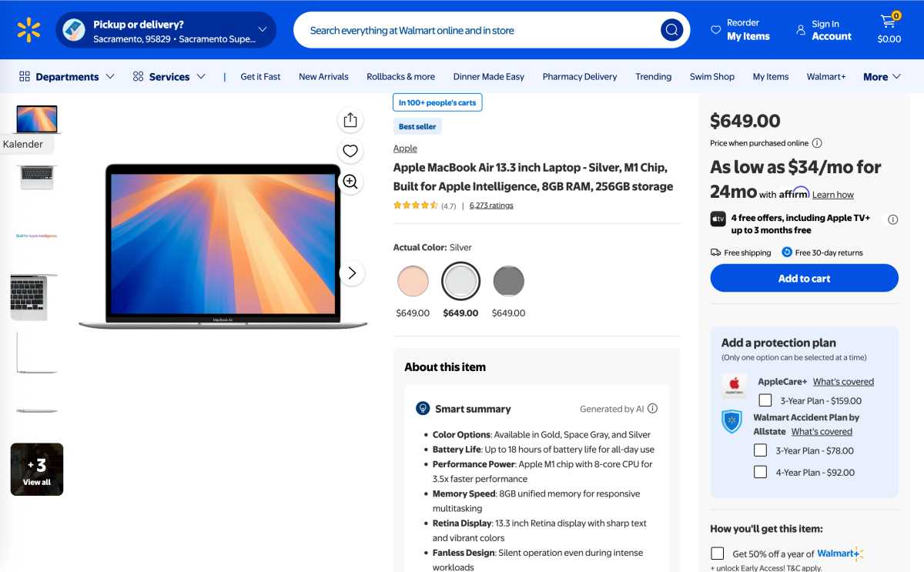Select the Gold color swatch
The width and height of the screenshot is (924, 572).
413,281
